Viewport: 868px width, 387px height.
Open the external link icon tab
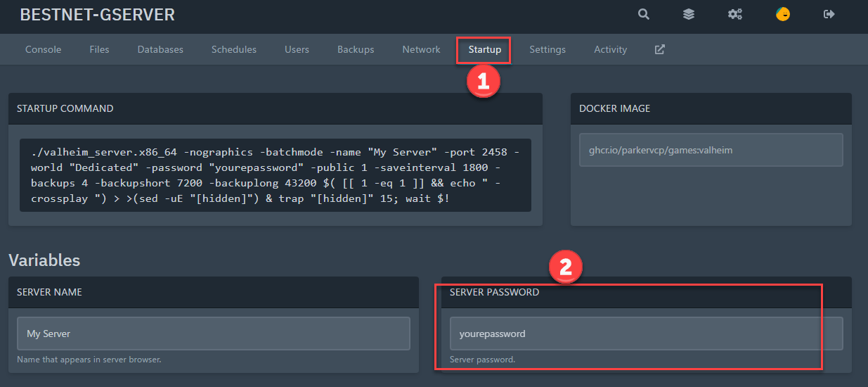(659, 49)
